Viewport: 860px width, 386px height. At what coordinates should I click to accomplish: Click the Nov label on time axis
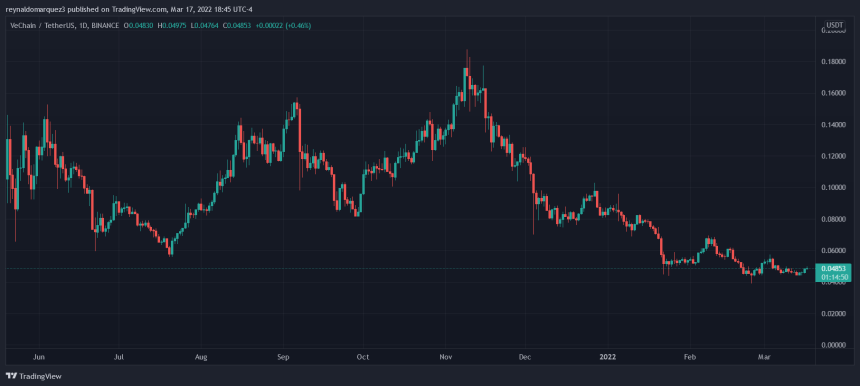point(445,357)
